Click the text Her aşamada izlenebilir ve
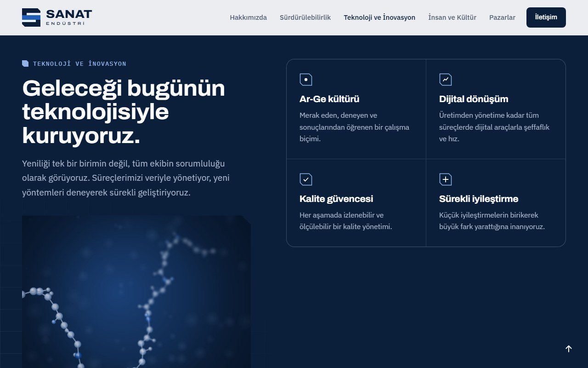This screenshot has width=588, height=368. tap(341, 215)
